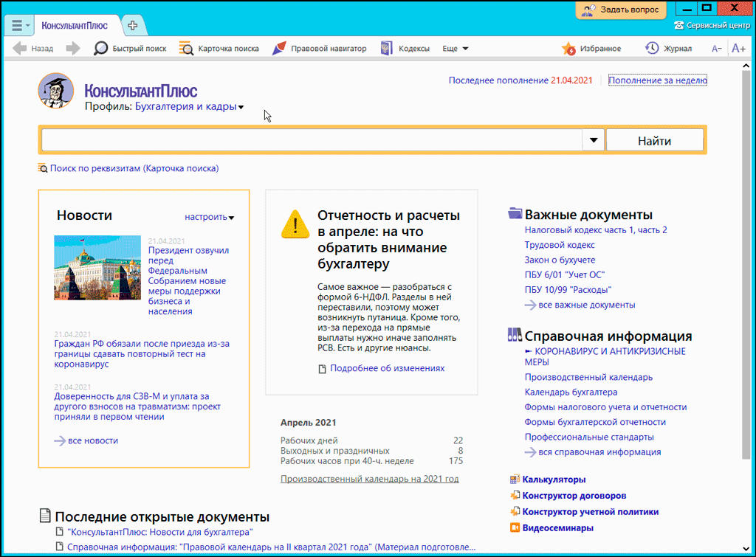Add a new tab with plus icon
The height and width of the screenshot is (557, 756).
pyautogui.click(x=133, y=25)
